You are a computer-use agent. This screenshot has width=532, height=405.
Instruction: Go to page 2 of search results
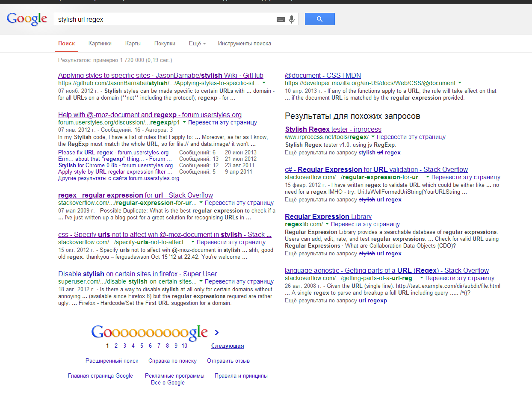pos(116,346)
